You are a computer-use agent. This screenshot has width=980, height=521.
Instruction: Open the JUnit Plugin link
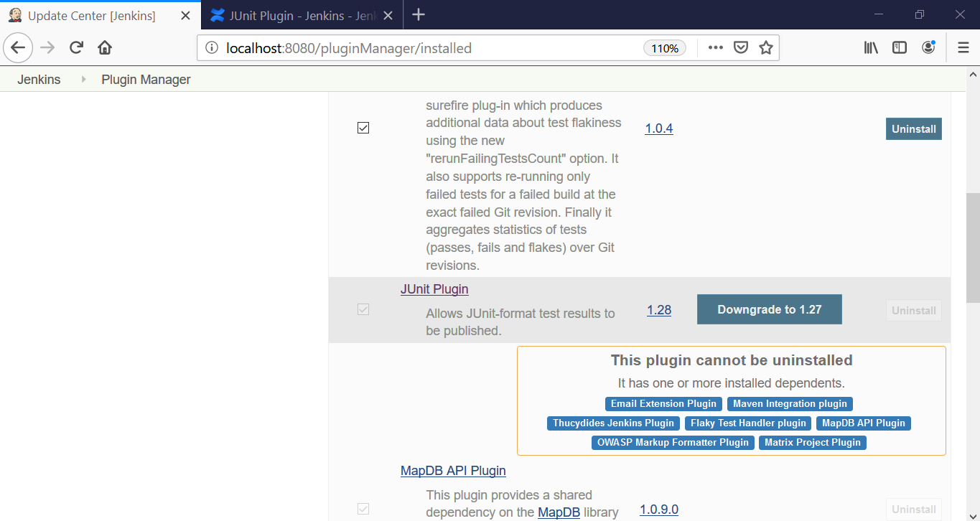pyautogui.click(x=434, y=289)
